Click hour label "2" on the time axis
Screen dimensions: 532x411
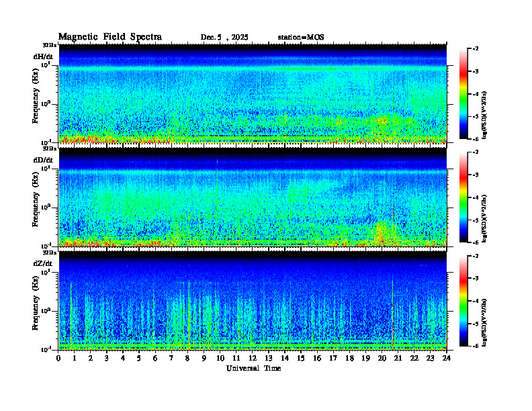91,358
